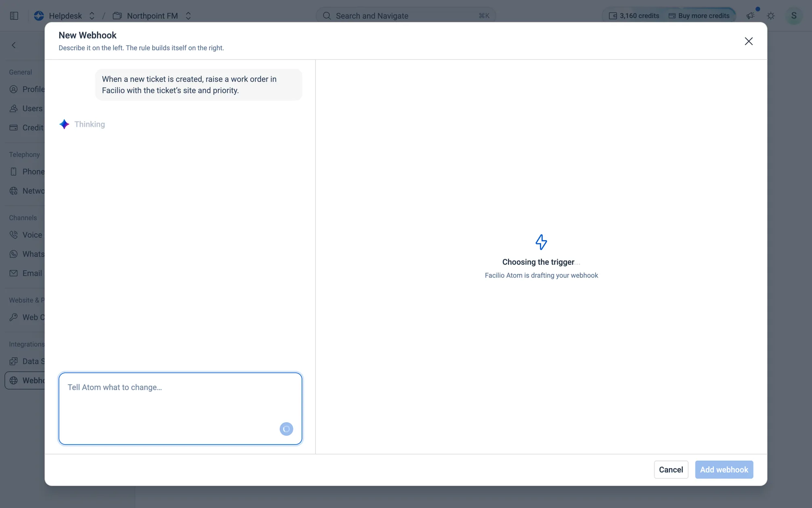Screen dimensions: 812x508
Task: Click the Email envelope icon
Action: point(14,273)
